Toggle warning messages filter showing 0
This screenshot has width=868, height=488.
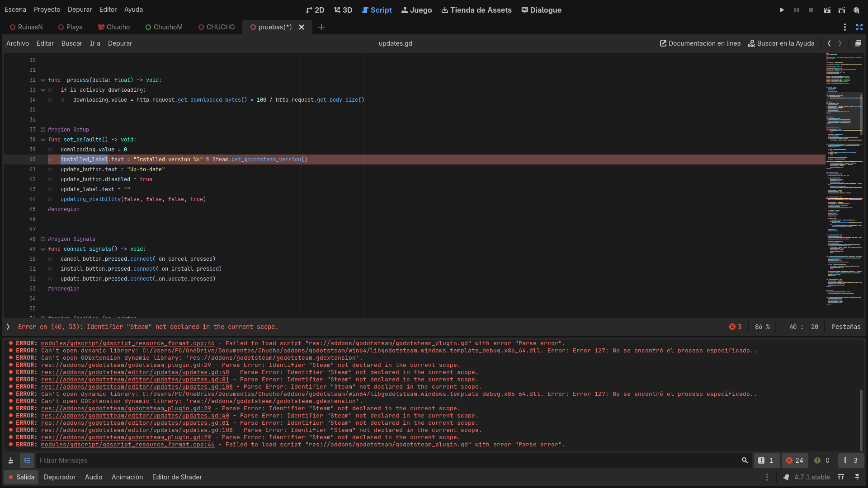(x=822, y=460)
